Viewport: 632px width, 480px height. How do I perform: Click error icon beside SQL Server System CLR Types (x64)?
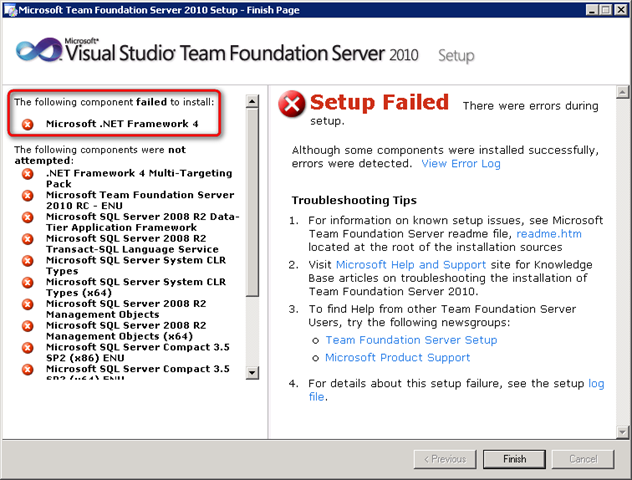point(28,283)
